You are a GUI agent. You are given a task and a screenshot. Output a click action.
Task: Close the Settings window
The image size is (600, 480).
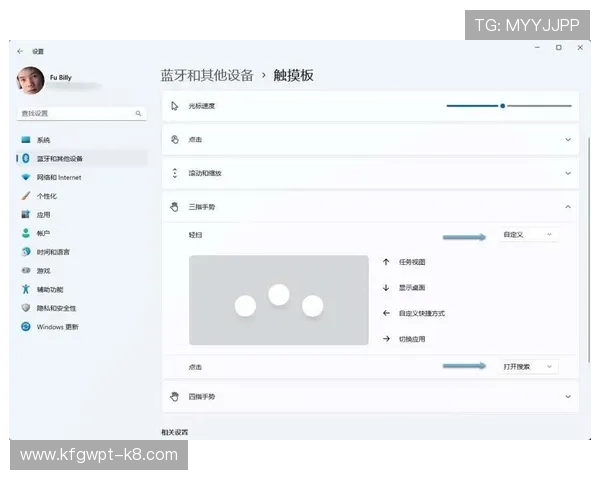580,47
